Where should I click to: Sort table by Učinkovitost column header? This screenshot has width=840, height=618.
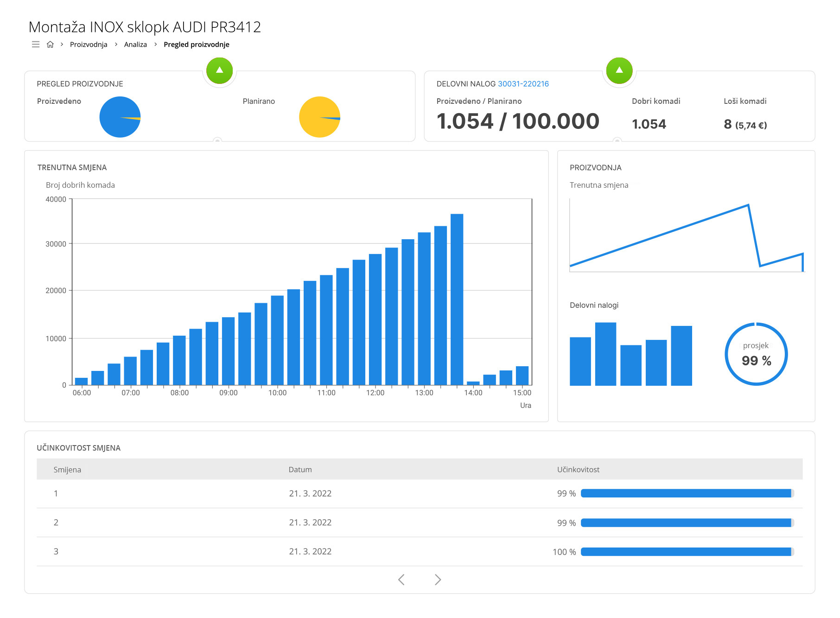pos(578,470)
